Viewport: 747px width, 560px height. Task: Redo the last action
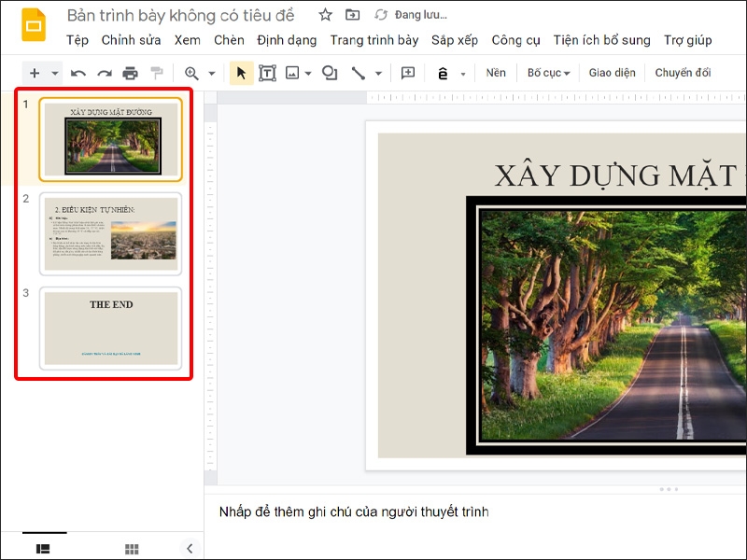click(105, 73)
